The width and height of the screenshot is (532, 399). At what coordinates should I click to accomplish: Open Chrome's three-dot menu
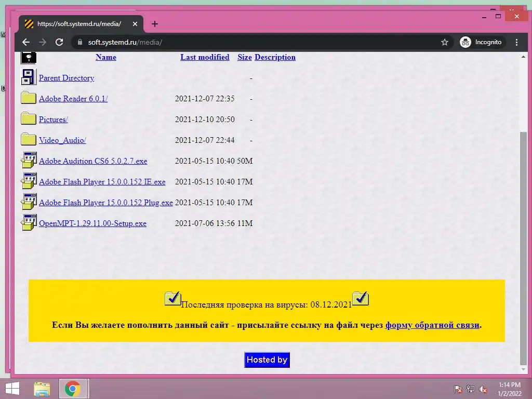point(516,42)
